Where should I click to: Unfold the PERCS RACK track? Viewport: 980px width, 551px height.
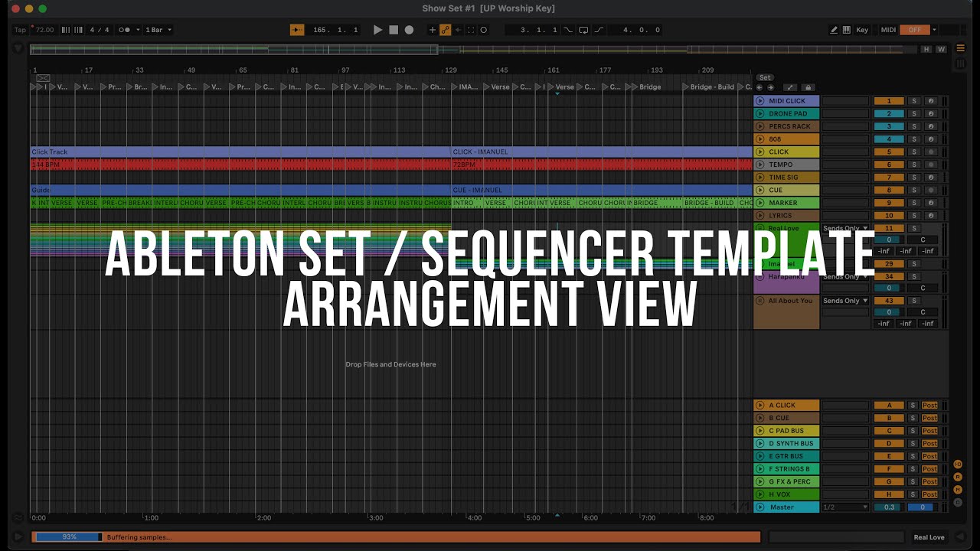point(759,126)
